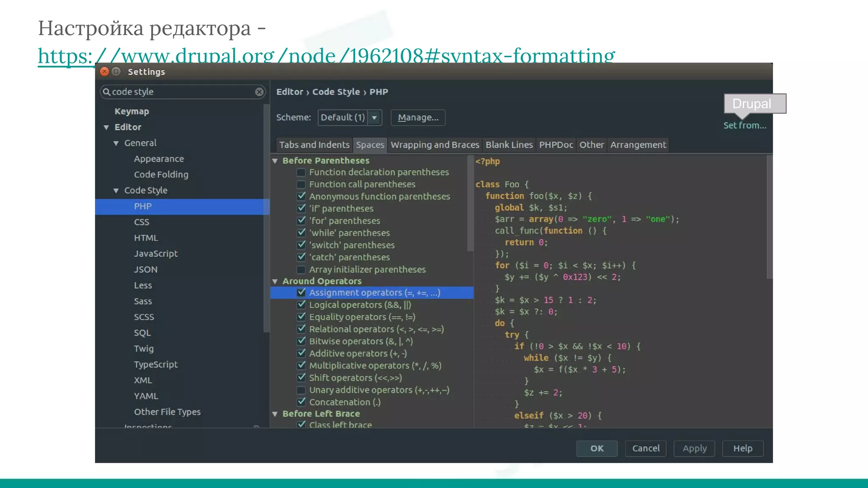Click the OK button
This screenshot has width=868, height=488.
(597, 449)
